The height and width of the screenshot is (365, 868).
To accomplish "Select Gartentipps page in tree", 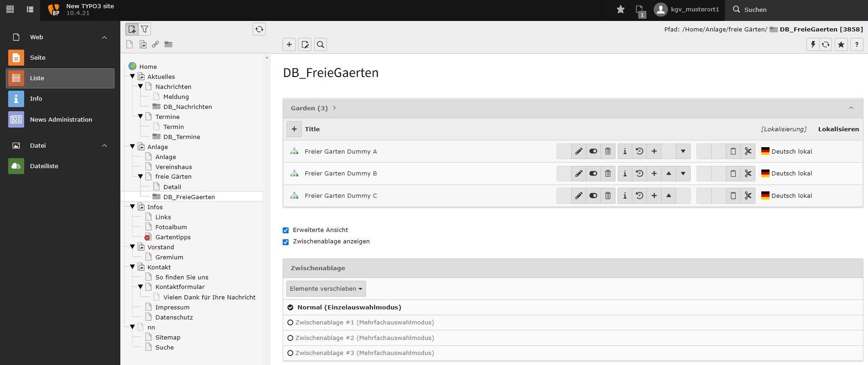I will click(173, 237).
